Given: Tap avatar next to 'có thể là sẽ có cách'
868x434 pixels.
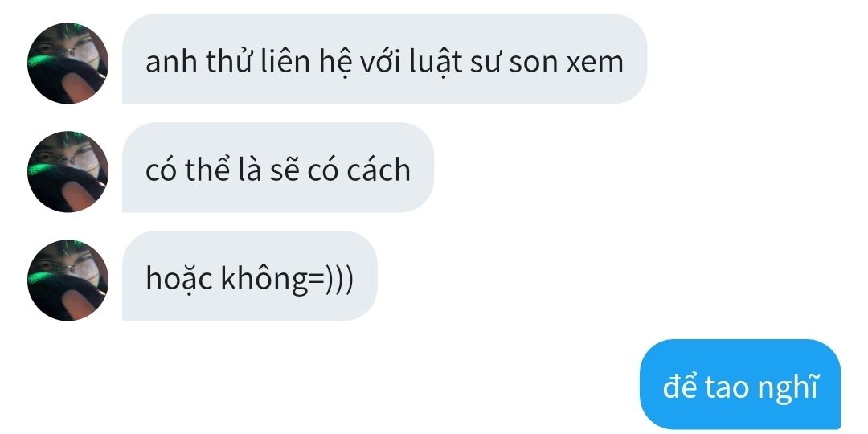Looking at the screenshot, I should point(68,172).
